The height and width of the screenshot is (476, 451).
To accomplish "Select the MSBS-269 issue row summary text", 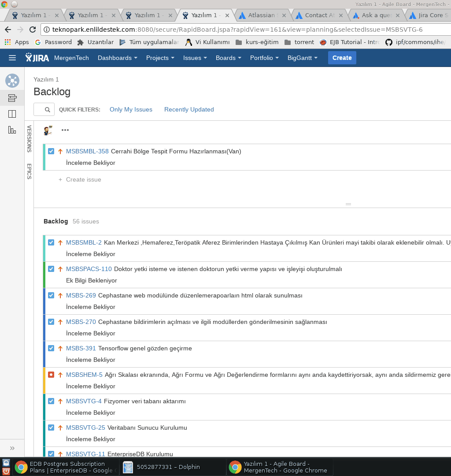I will pyautogui.click(x=200, y=295).
